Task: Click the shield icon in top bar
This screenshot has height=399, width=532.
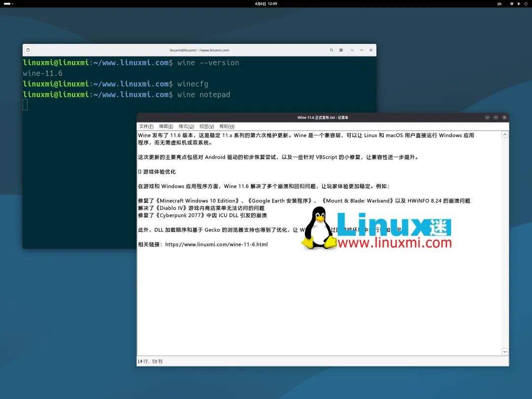Action: click(512, 4)
